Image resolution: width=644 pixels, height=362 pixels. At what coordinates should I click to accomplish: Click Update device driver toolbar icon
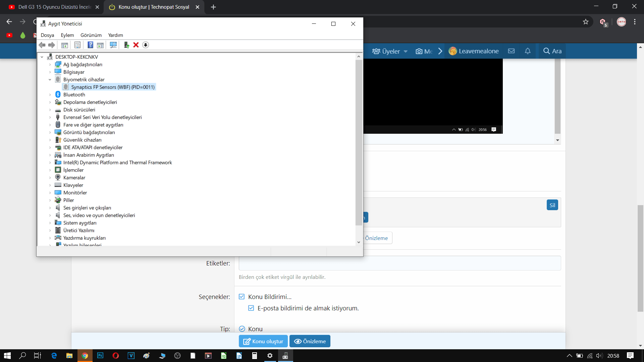(x=126, y=45)
